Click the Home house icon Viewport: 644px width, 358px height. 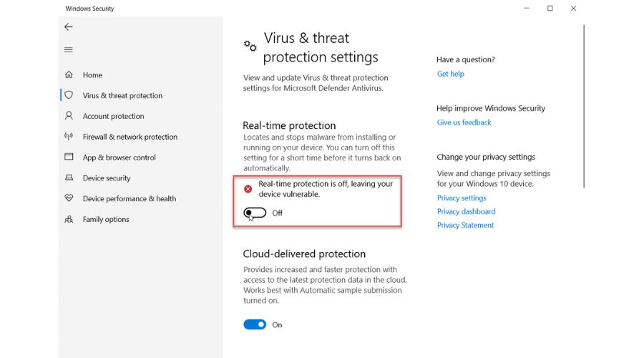(69, 74)
